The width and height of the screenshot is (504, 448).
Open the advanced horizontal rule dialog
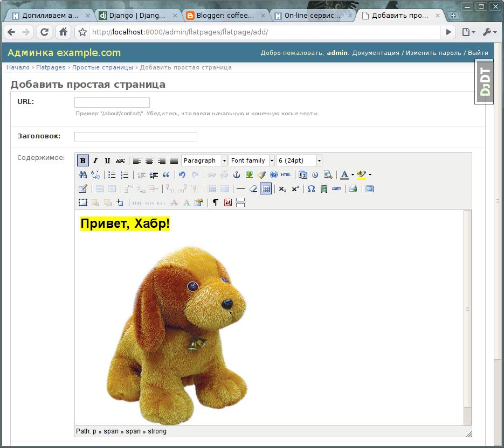pyautogui.click(x=336, y=189)
